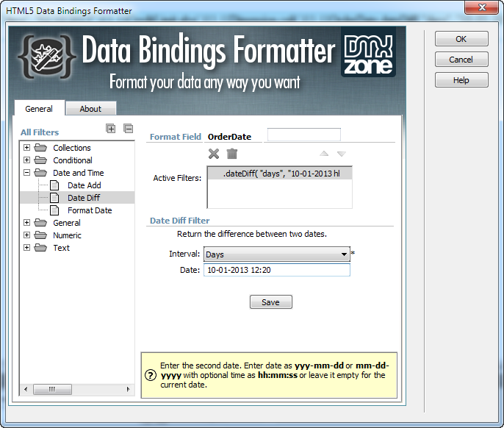
Task: Click the Date Add document icon
Action: coord(54,185)
